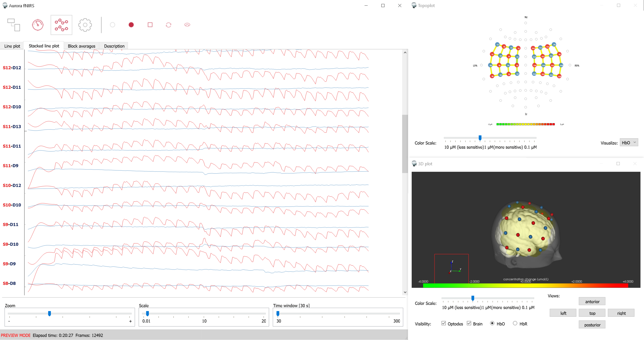View the Description tab

coord(114,46)
